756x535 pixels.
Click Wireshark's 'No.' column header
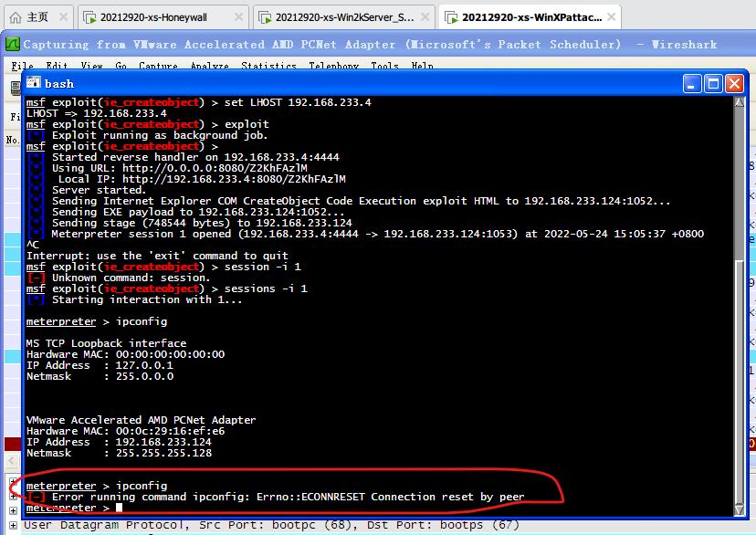point(13,140)
